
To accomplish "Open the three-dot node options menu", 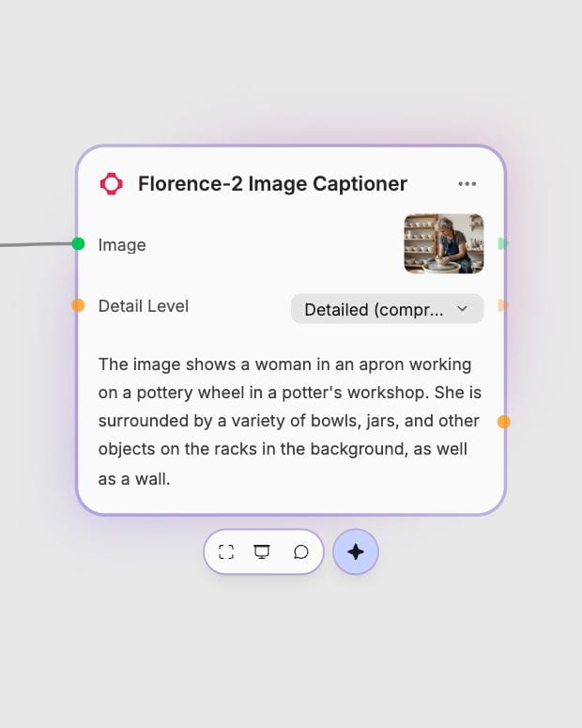I will [467, 184].
